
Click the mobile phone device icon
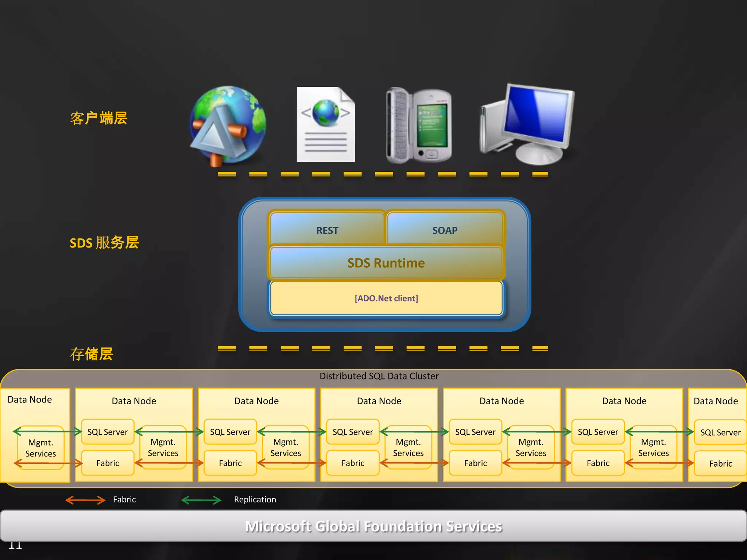pyautogui.click(x=419, y=125)
